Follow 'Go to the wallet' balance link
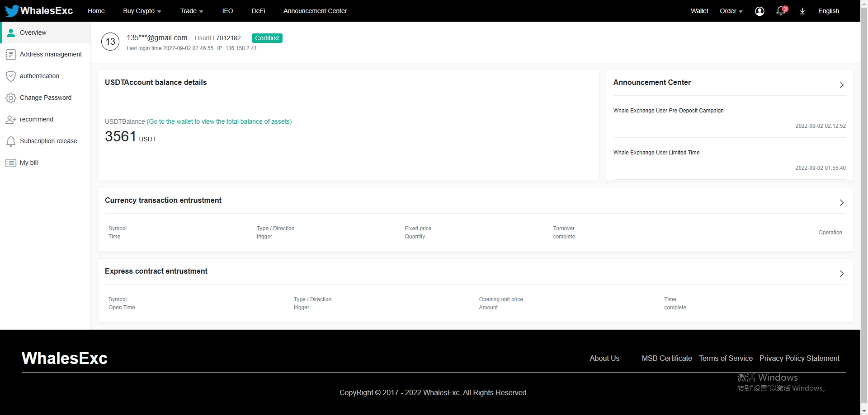The image size is (868, 415). pos(219,121)
